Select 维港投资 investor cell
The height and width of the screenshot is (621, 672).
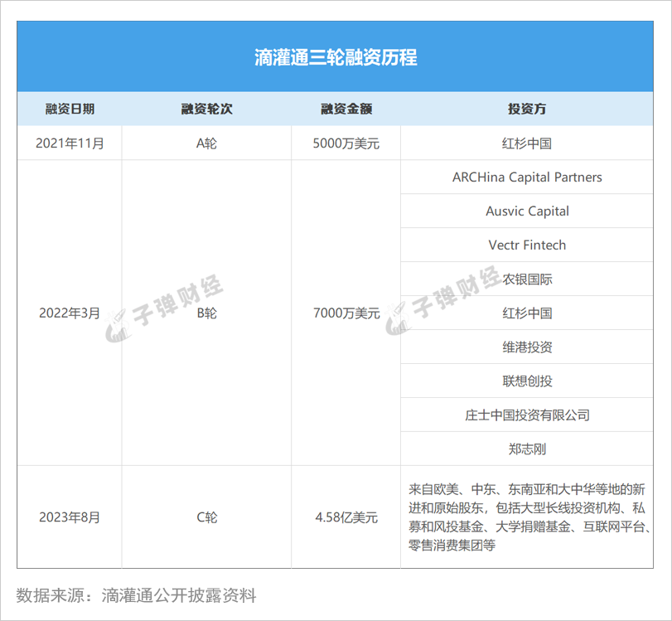click(x=527, y=347)
